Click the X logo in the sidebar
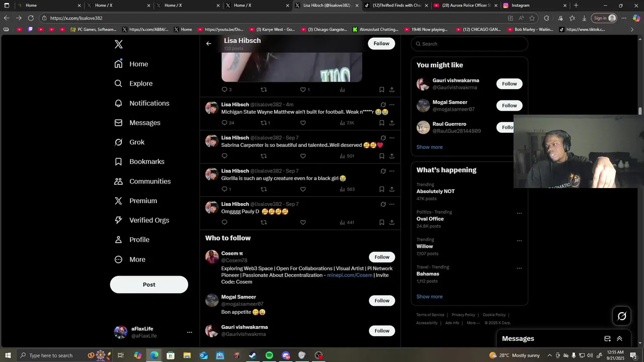Screen dimensions: 644x362 119,44
